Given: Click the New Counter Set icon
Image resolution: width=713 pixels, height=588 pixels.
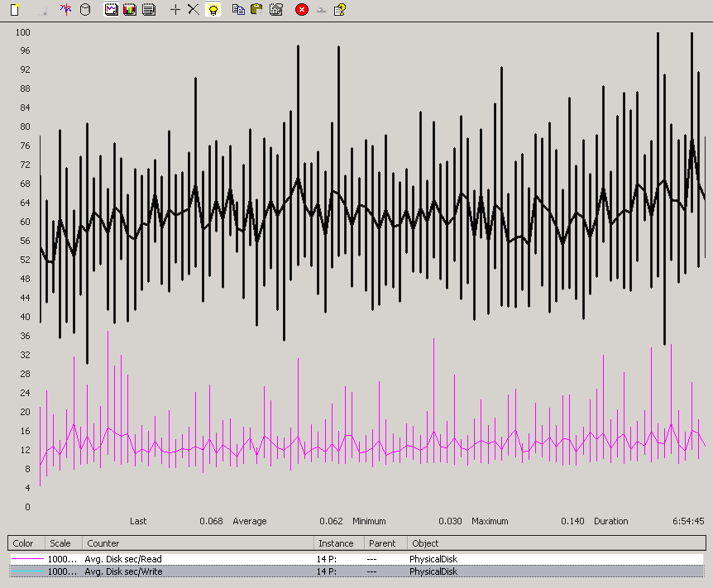Looking at the screenshot, I should point(14,10).
